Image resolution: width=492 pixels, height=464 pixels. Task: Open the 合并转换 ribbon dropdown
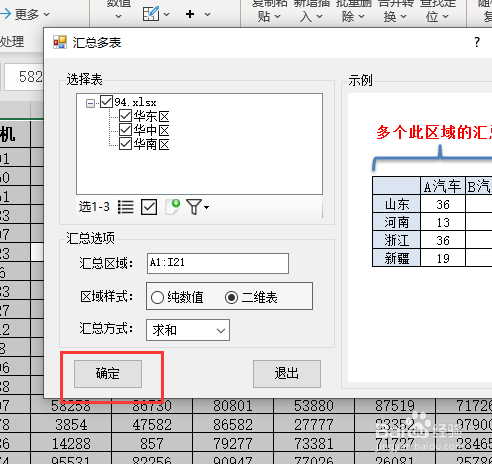pos(396,10)
